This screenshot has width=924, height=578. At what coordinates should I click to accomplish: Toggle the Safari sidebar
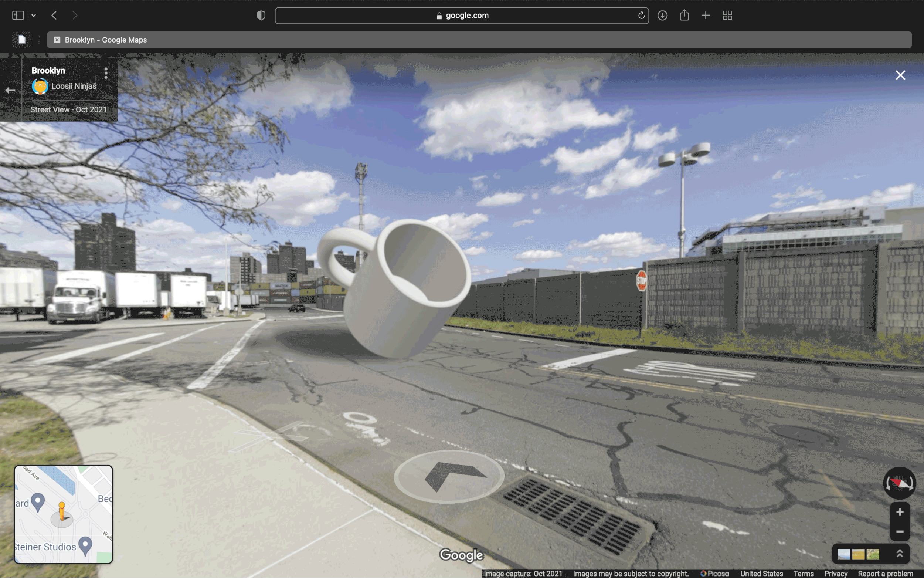(18, 15)
